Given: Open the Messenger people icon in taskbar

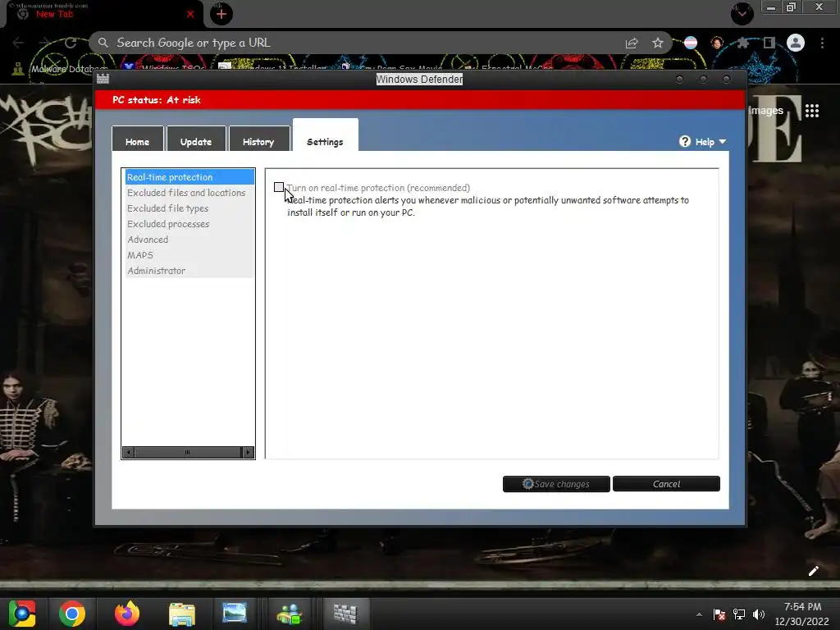Looking at the screenshot, I should pos(290,614).
